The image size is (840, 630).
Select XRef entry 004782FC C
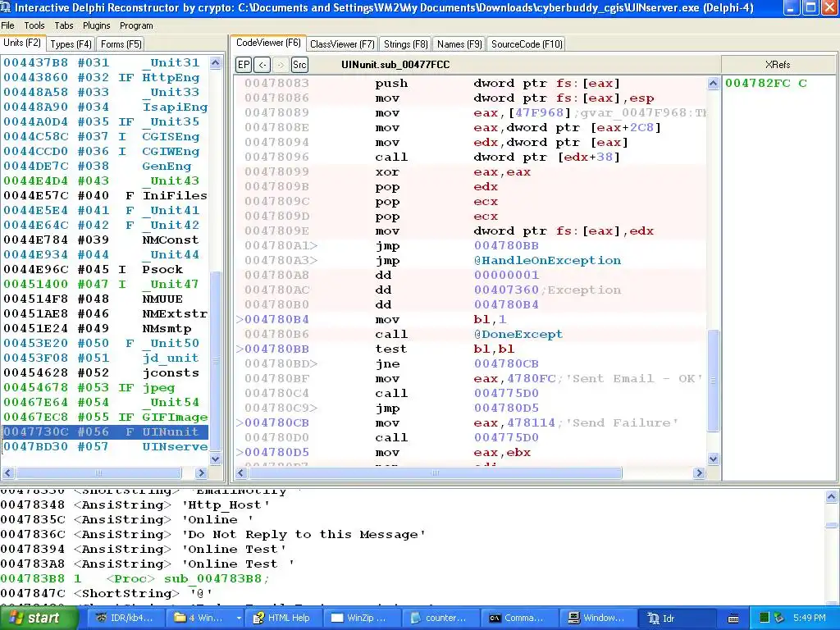765,83
